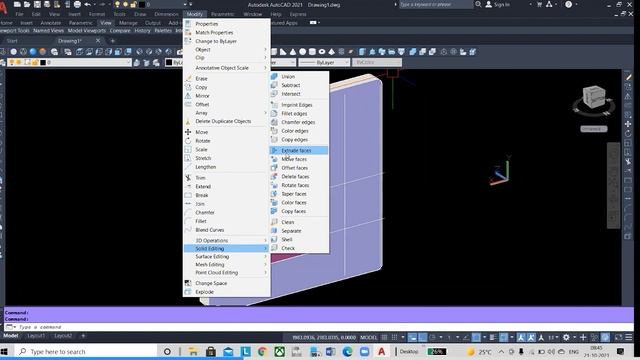The width and height of the screenshot is (640, 360).
Task: Toggle the MODEL space button
Action: pyautogui.click(x=368, y=337)
